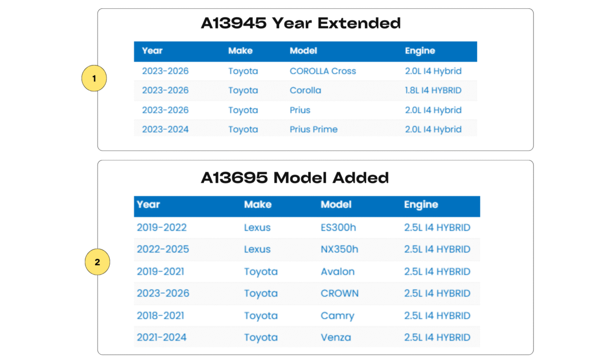Click the A13945 Year Extended heading
This screenshot has width=614, height=364.
pyautogui.click(x=301, y=24)
